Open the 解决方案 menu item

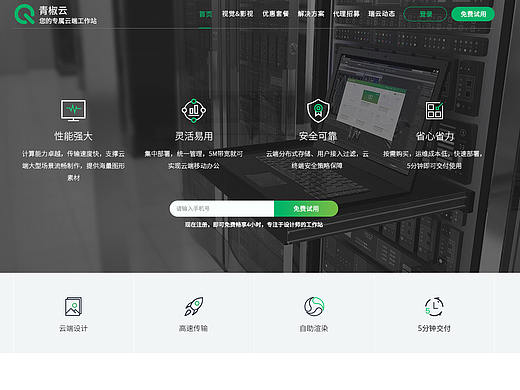click(x=311, y=14)
